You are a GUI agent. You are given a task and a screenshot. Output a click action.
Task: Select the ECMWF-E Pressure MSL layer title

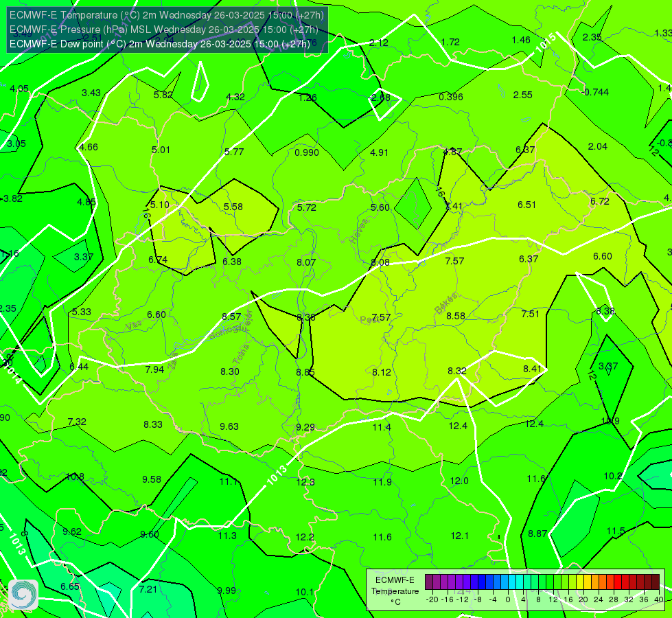pos(164,30)
